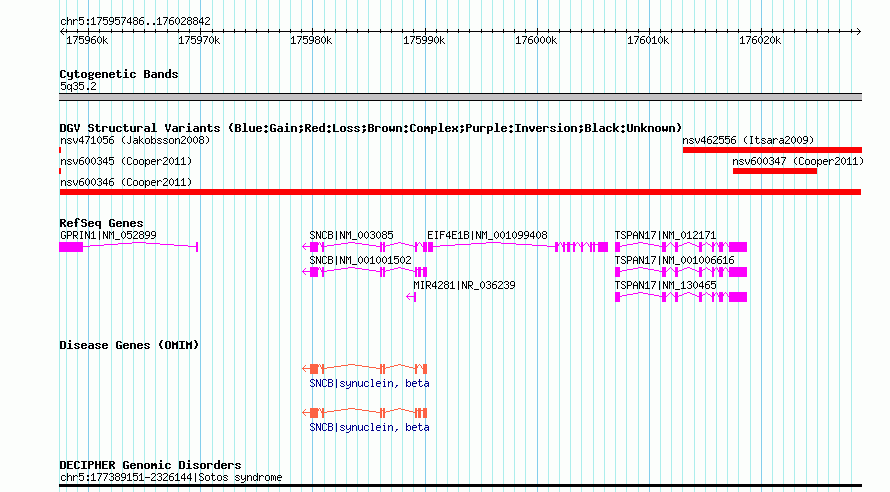
Task: Click the TSPAN17 NM_130465 gene model glyph
Action: tap(681, 297)
